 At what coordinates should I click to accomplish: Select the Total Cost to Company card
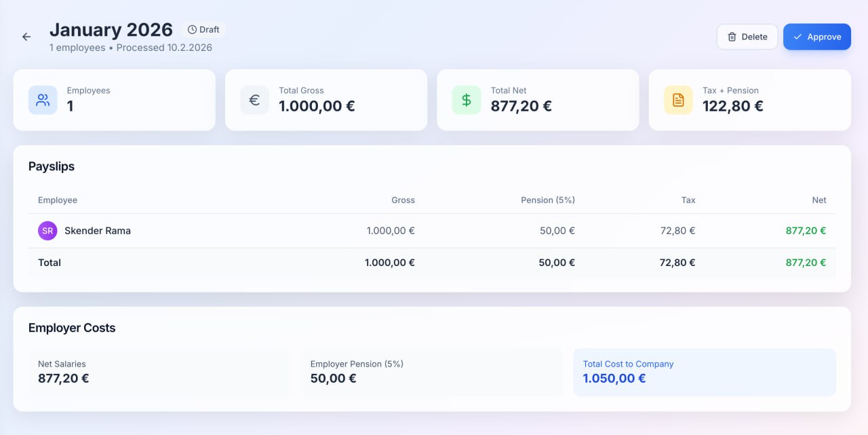705,373
